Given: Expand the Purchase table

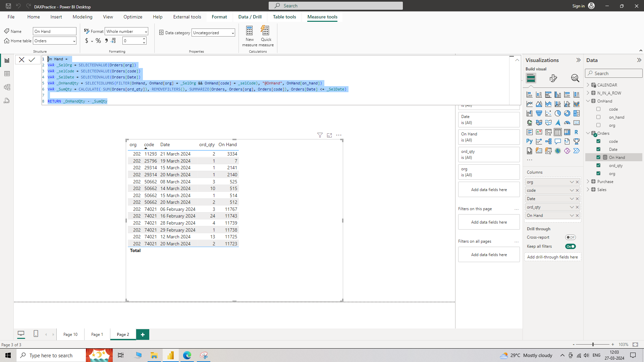Looking at the screenshot, I should pos(588,181).
